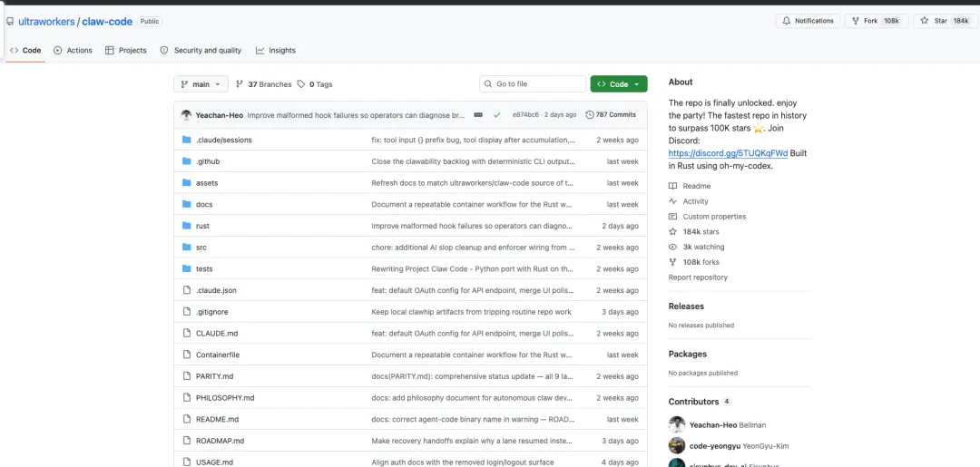Open the Code tab
Image resolution: width=980 pixels, height=467 pixels.
[25, 51]
